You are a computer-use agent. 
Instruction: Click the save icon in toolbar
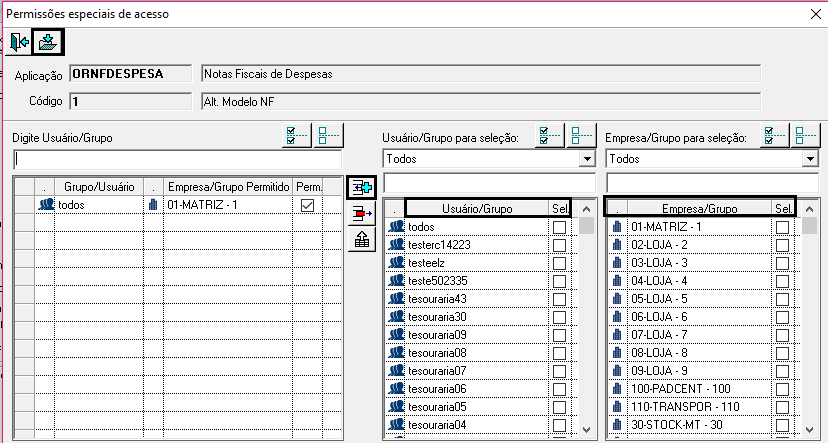(x=48, y=42)
